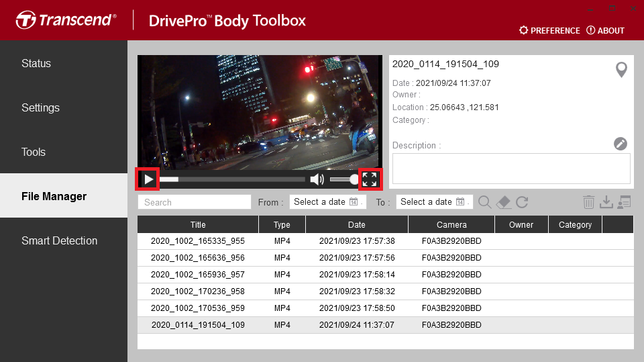The height and width of the screenshot is (362, 644).
Task: Click the calendar icon in To field
Action: pos(460,201)
